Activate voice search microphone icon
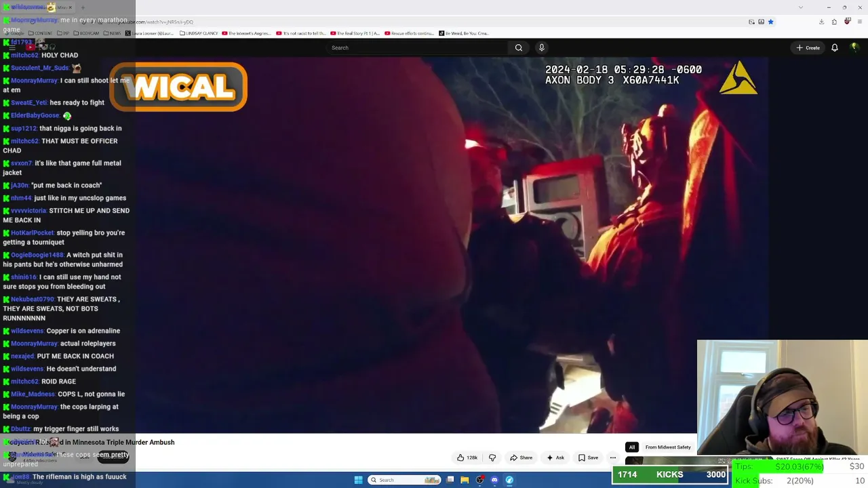 541,47
